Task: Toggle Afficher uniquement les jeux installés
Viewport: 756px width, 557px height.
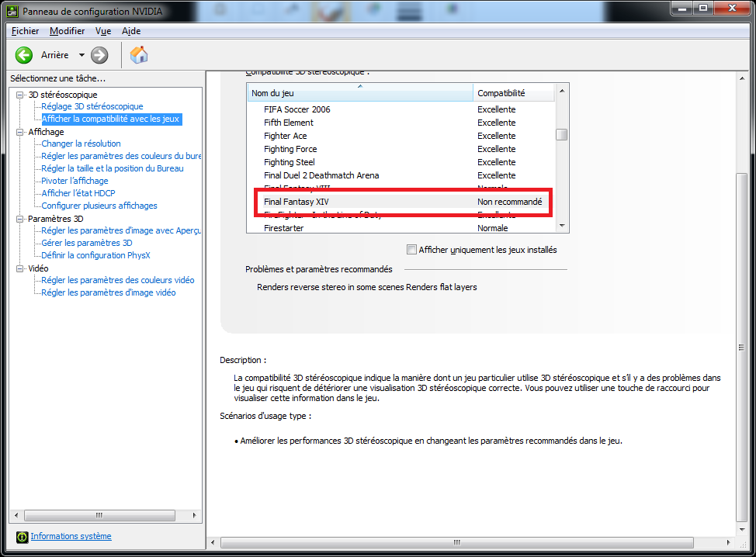Action: click(x=411, y=250)
